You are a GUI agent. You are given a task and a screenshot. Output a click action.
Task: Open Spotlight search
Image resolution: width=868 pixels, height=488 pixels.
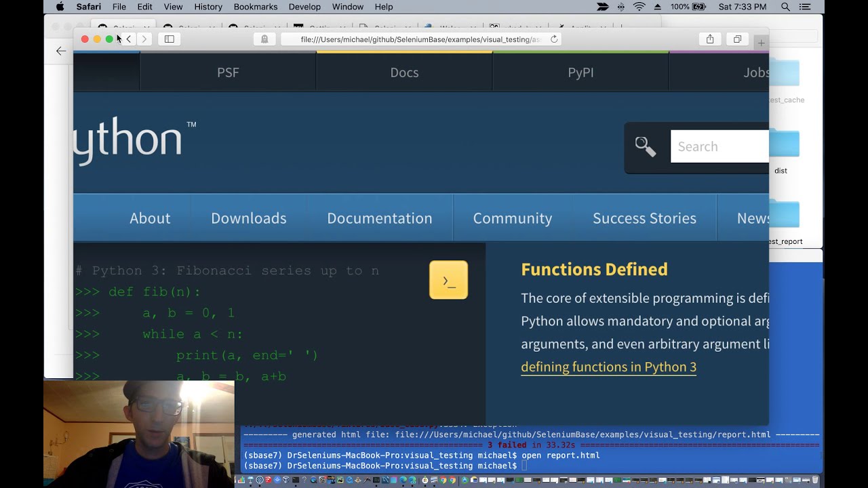[x=785, y=7]
